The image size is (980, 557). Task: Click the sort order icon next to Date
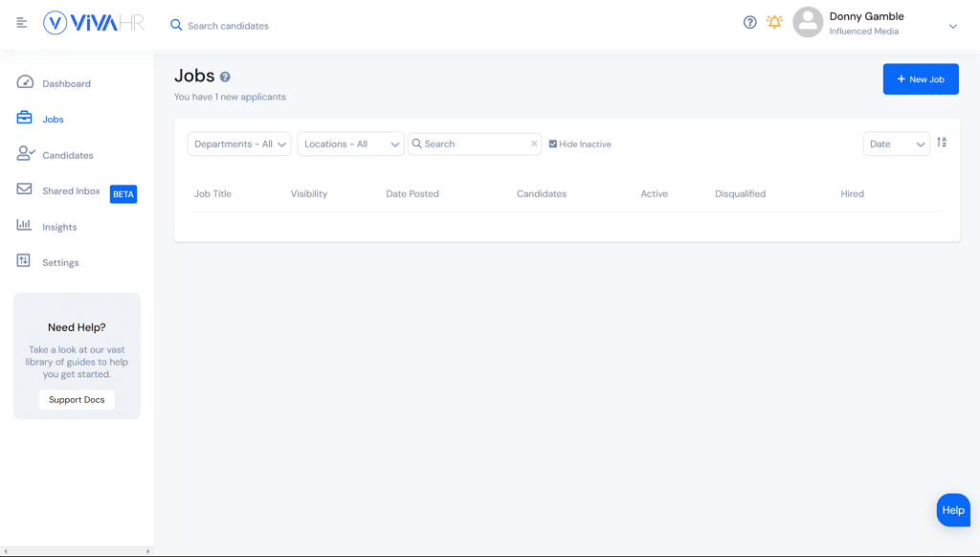pyautogui.click(x=942, y=143)
